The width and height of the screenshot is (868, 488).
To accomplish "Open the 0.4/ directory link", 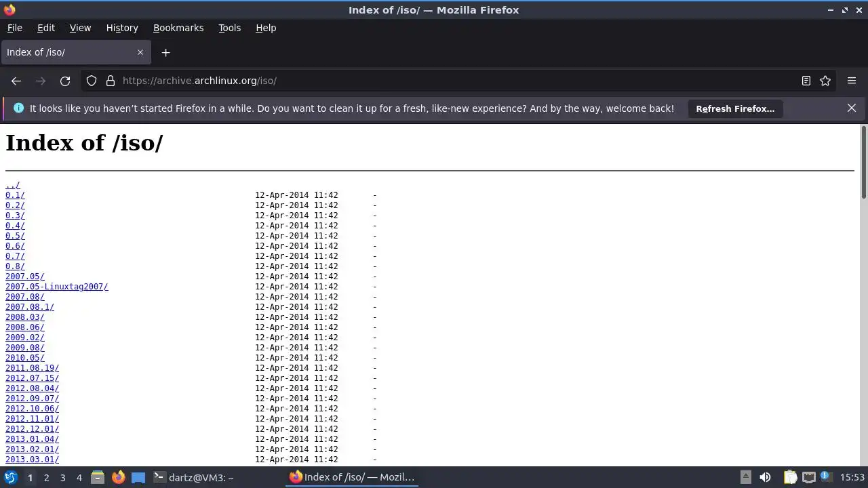I will pos(15,226).
